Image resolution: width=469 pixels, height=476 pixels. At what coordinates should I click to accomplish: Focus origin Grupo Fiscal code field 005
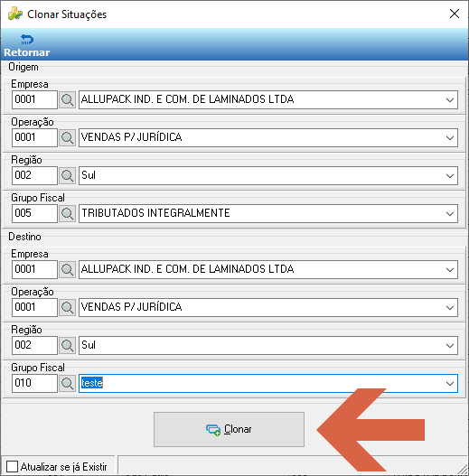[34, 213]
